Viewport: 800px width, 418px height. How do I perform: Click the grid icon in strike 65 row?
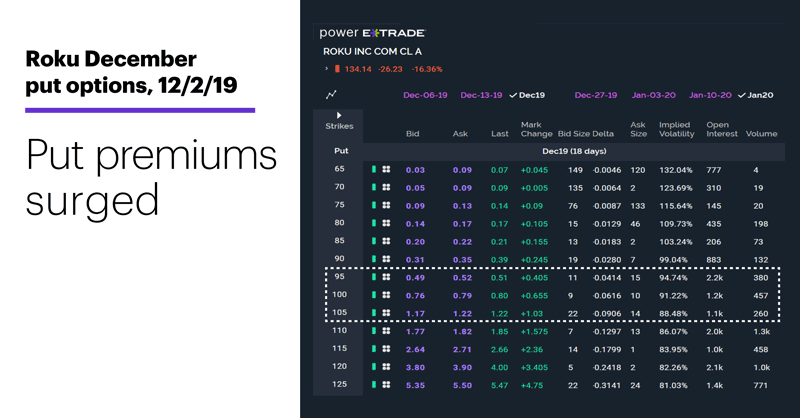(386, 169)
